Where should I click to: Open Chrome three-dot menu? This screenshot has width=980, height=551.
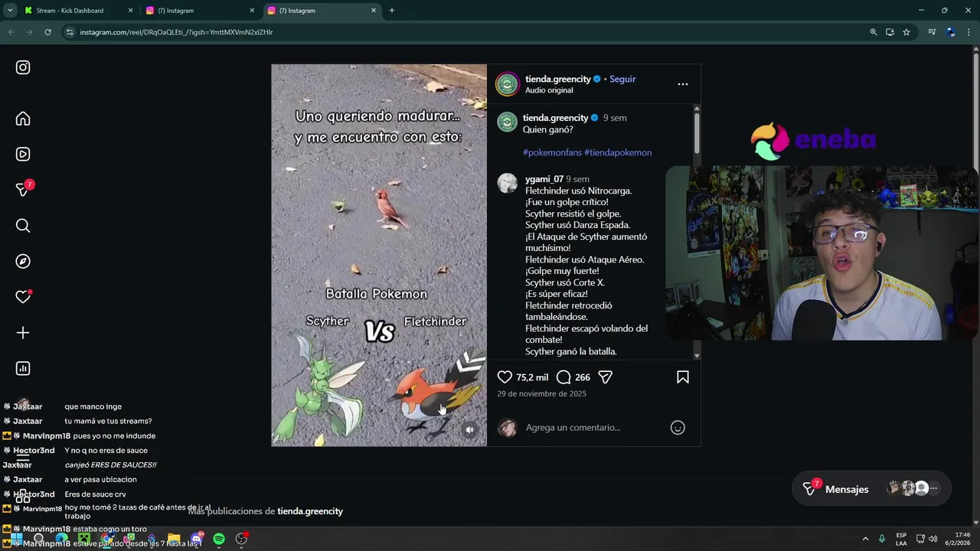[x=969, y=32]
